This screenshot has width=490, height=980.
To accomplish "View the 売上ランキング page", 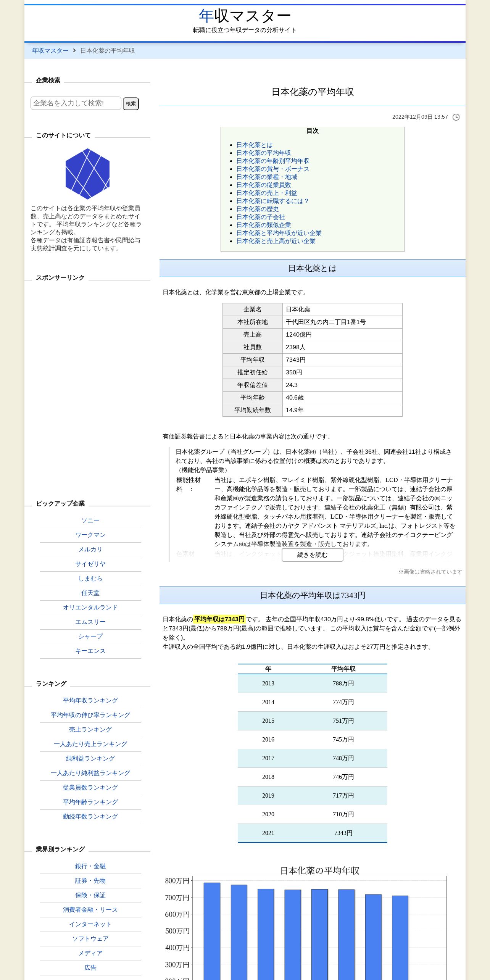I will tap(90, 730).
